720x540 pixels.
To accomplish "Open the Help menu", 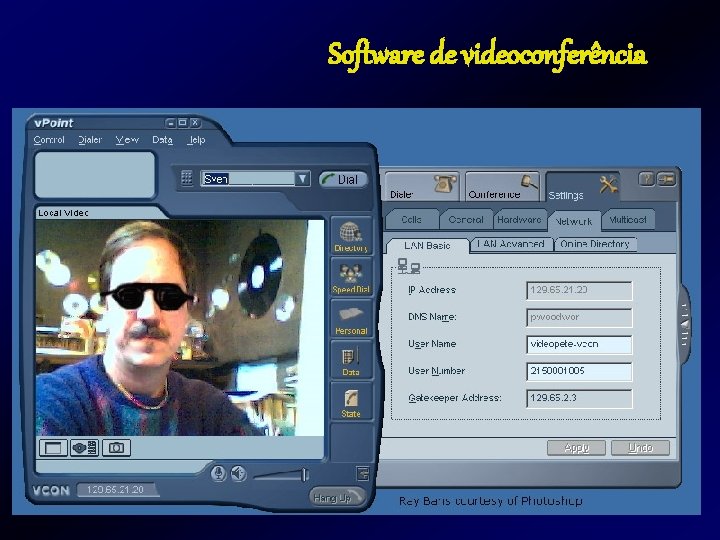I will 196,140.
